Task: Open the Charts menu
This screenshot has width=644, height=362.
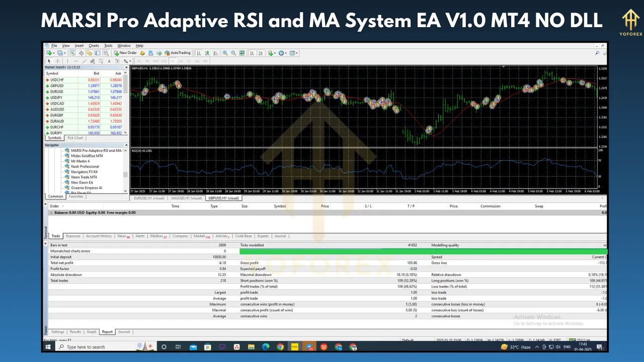Action: point(94,46)
